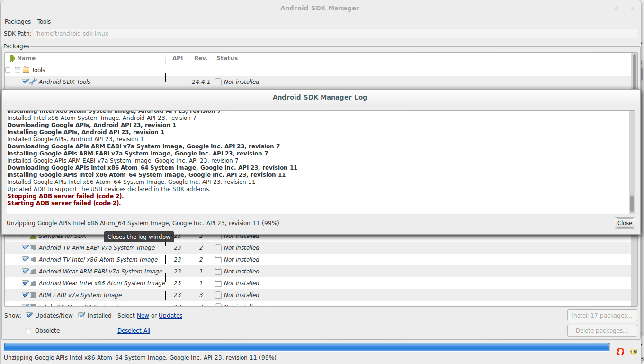Open the Packages menu

click(x=18, y=22)
